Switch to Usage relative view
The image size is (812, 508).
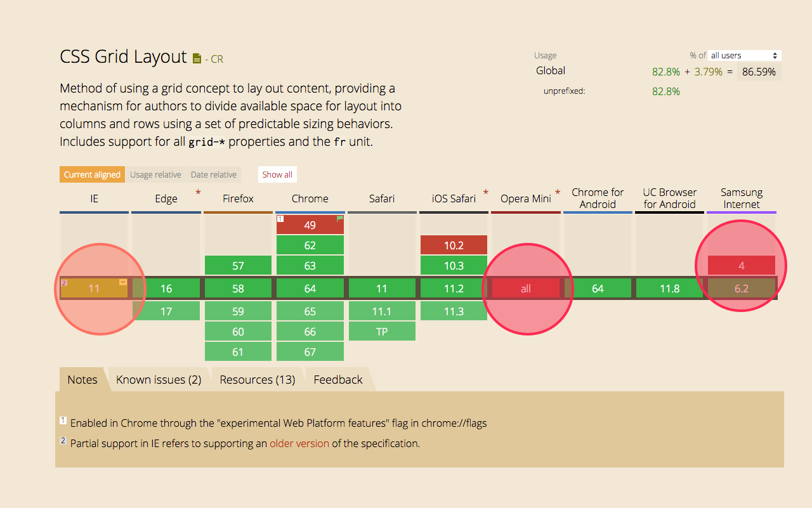click(x=155, y=174)
